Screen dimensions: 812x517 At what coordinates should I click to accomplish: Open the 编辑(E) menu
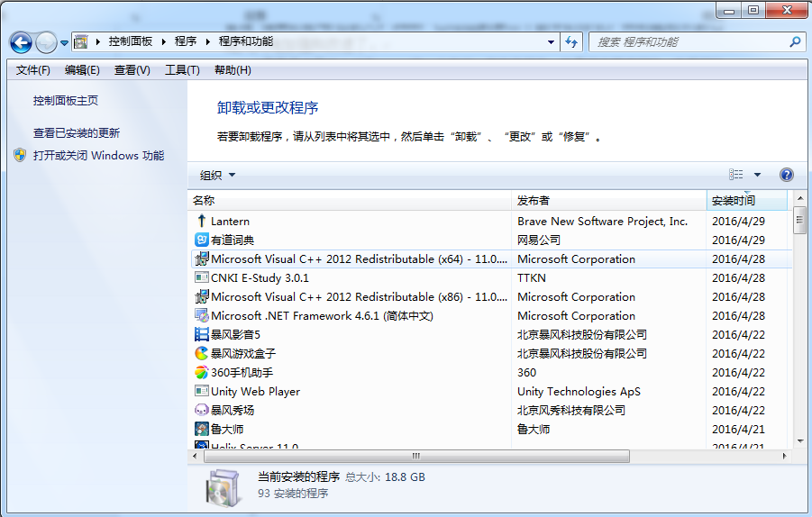click(x=82, y=70)
